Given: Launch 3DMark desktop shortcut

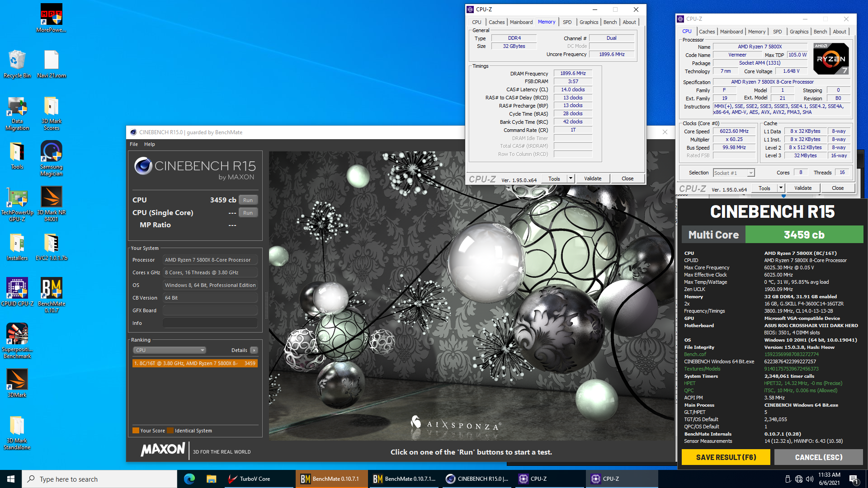Looking at the screenshot, I should [x=17, y=383].
